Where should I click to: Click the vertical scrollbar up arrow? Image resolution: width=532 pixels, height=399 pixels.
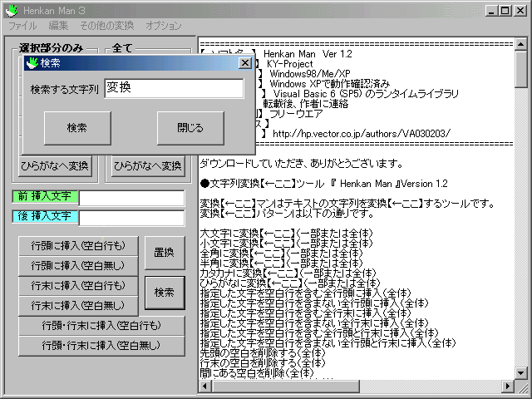521,44
